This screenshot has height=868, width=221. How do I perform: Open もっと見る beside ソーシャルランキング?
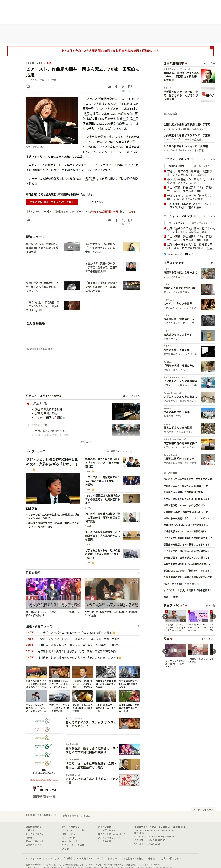pos(209,216)
